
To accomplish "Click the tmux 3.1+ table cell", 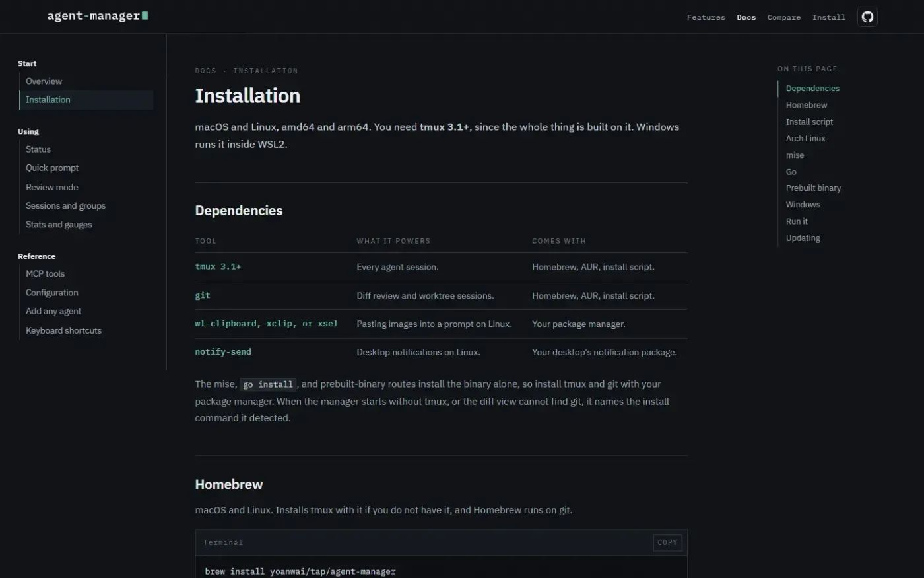I will [x=218, y=267].
